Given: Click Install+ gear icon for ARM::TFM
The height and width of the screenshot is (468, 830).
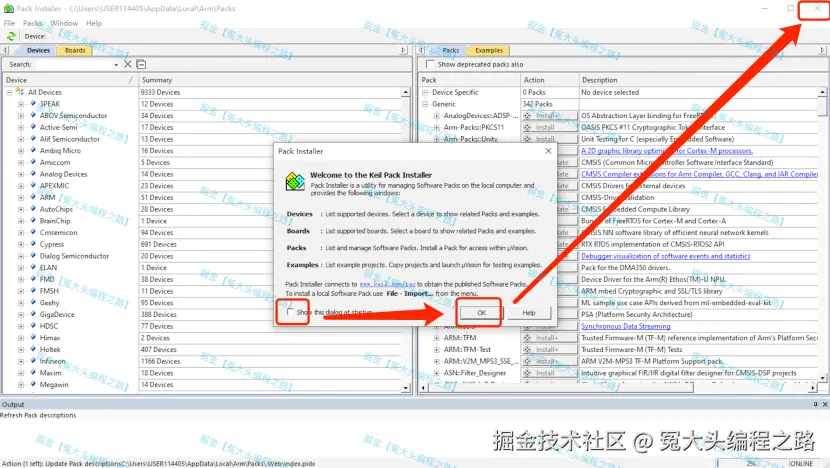Looking at the screenshot, I should coord(527,338).
